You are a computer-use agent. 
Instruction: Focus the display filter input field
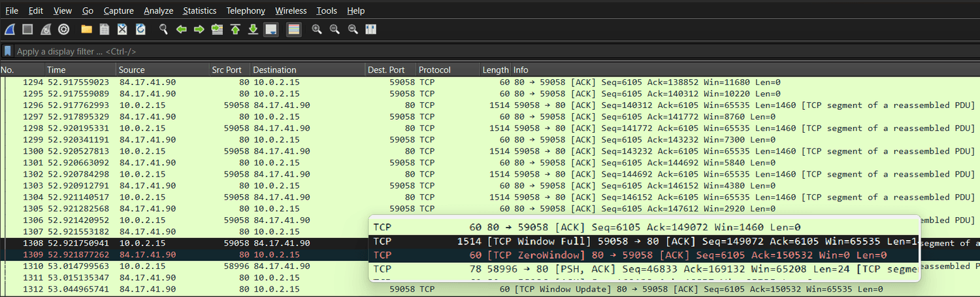coord(497,51)
